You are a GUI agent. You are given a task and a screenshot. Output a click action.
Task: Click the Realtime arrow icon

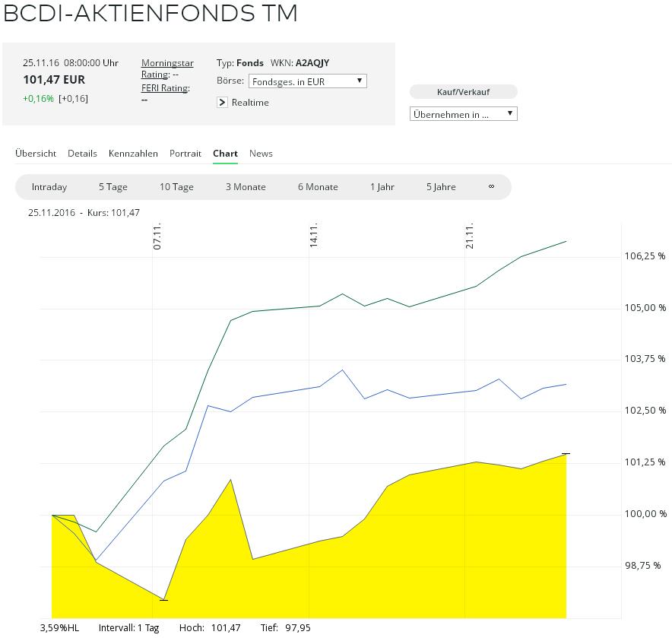[x=222, y=103]
